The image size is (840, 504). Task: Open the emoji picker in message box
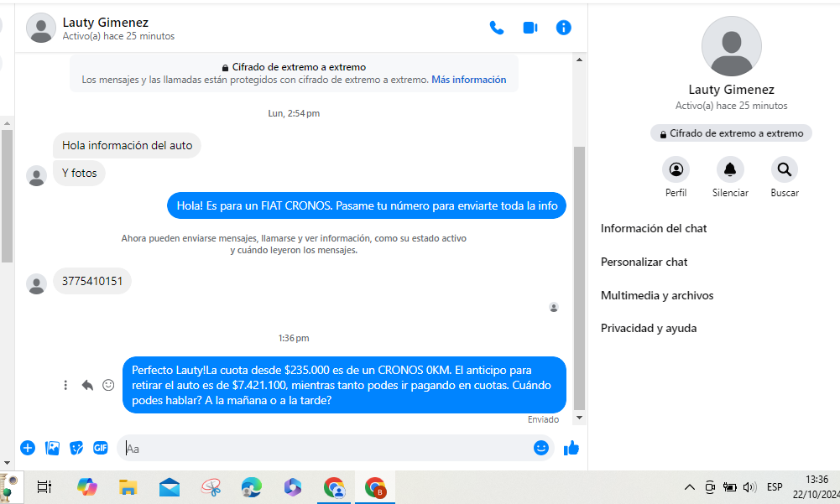[541, 448]
